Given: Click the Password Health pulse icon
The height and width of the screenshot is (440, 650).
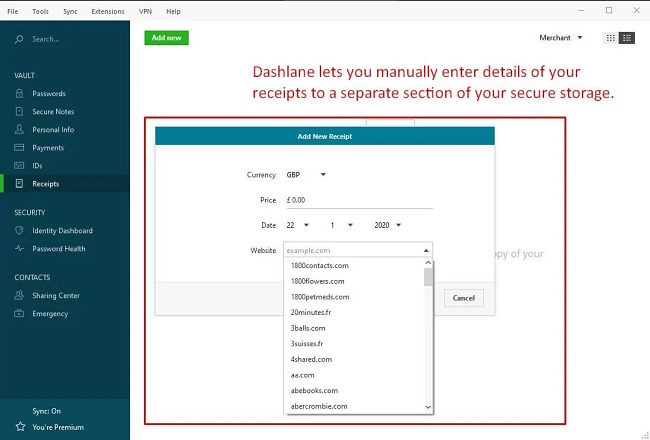Looking at the screenshot, I should (19, 248).
